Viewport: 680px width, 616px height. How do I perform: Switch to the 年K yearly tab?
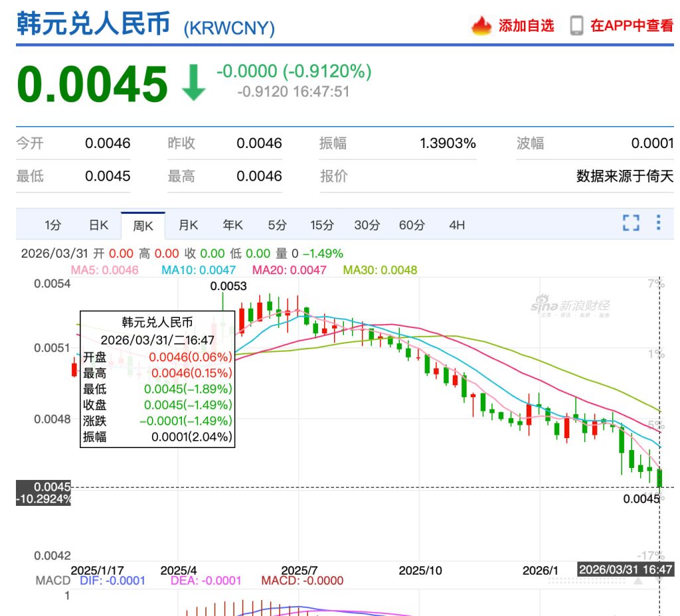[232, 225]
